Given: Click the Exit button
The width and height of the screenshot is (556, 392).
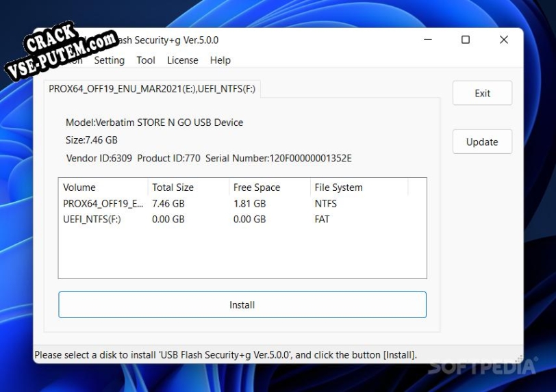Looking at the screenshot, I should pyautogui.click(x=482, y=93).
